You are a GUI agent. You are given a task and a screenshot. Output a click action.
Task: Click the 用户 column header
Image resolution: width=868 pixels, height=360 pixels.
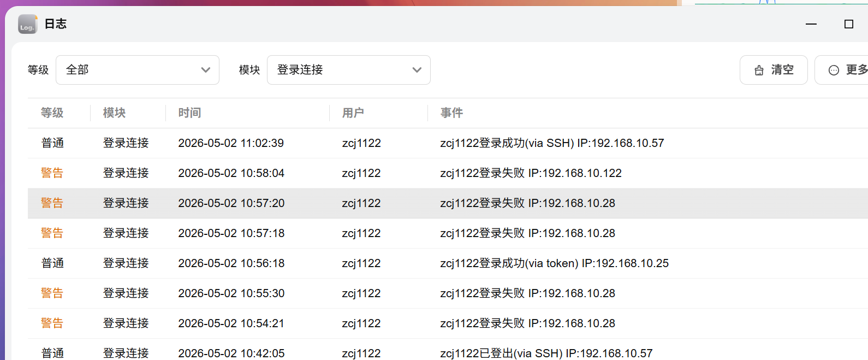click(353, 113)
